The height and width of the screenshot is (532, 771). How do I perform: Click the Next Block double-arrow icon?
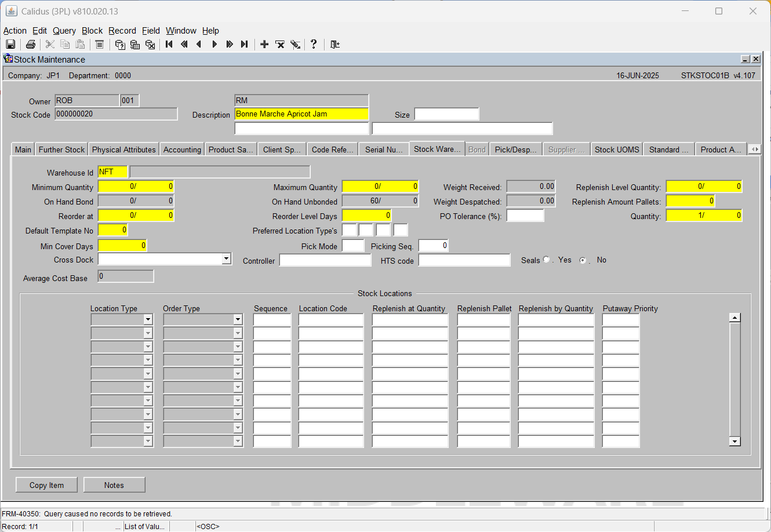pyautogui.click(x=230, y=44)
